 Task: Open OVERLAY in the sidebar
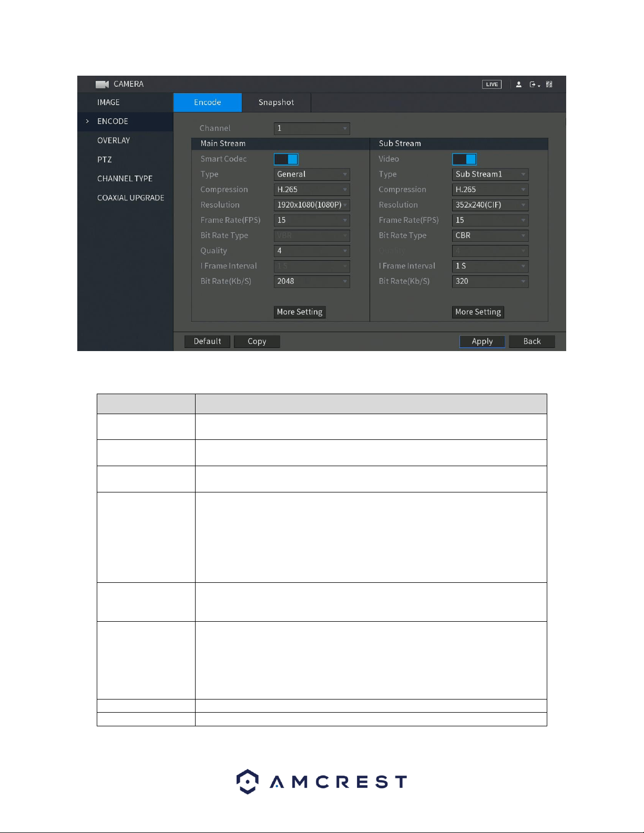114,140
